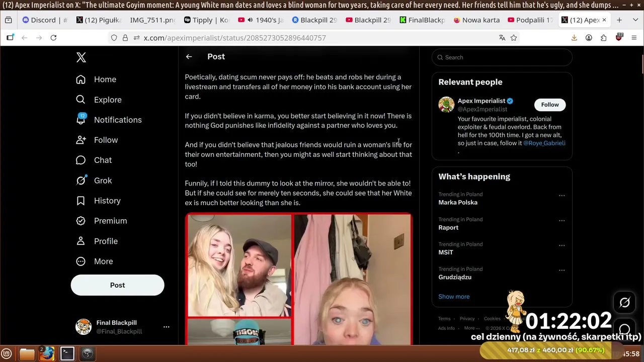Open the Firefox account icon
The image size is (644, 362).
pyautogui.click(x=589, y=38)
